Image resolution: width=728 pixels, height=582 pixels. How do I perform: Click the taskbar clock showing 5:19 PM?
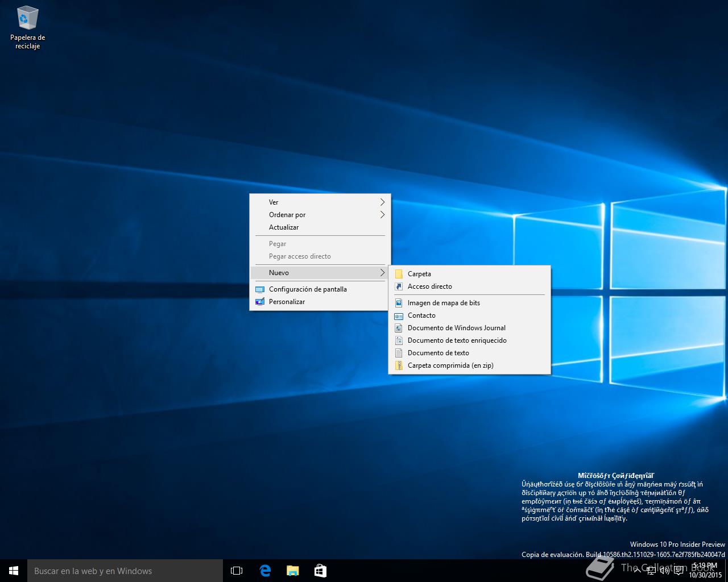[705, 571]
